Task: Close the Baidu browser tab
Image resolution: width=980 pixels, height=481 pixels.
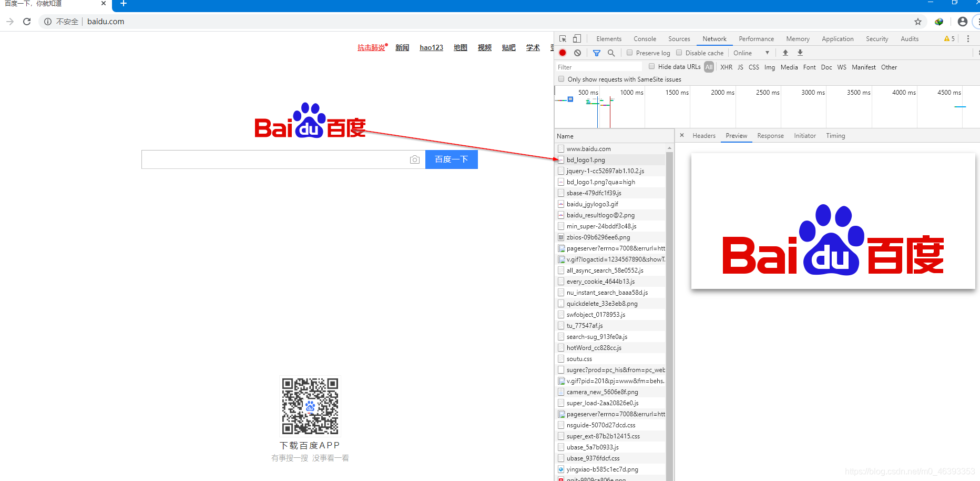Action: pos(104,3)
